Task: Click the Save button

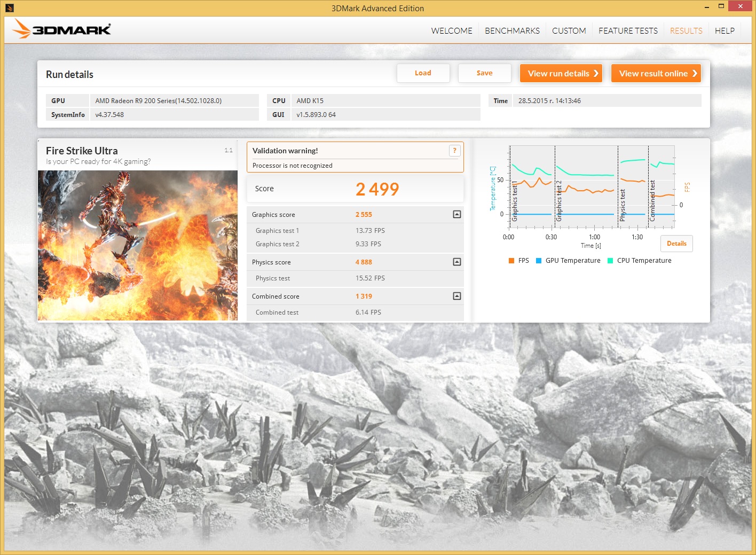Action: tap(484, 73)
